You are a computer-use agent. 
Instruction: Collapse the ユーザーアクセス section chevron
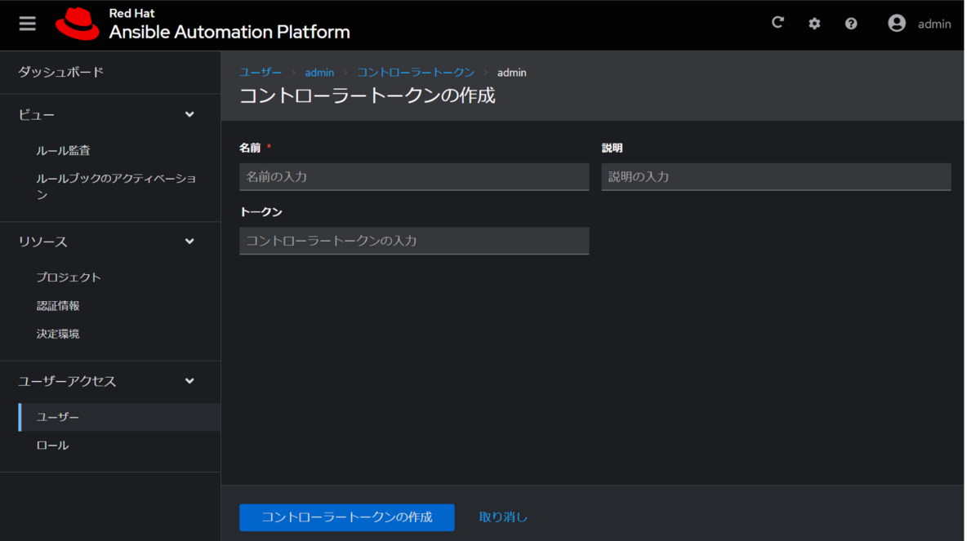(189, 381)
